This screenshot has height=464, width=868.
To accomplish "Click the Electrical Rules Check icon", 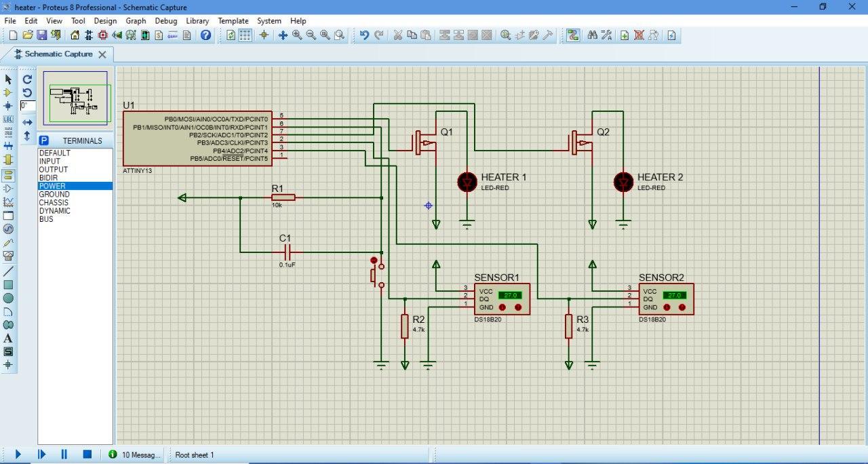I will click(x=671, y=35).
